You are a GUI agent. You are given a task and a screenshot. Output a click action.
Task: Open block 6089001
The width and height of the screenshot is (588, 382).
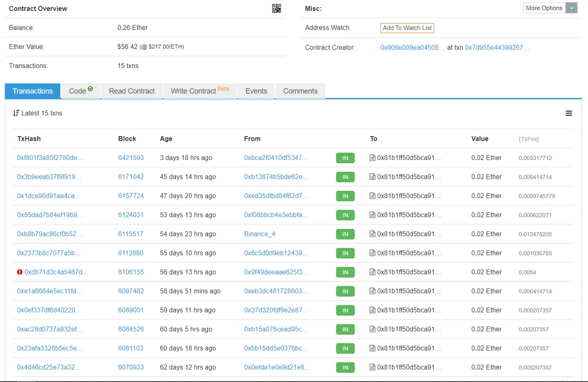tap(131, 310)
